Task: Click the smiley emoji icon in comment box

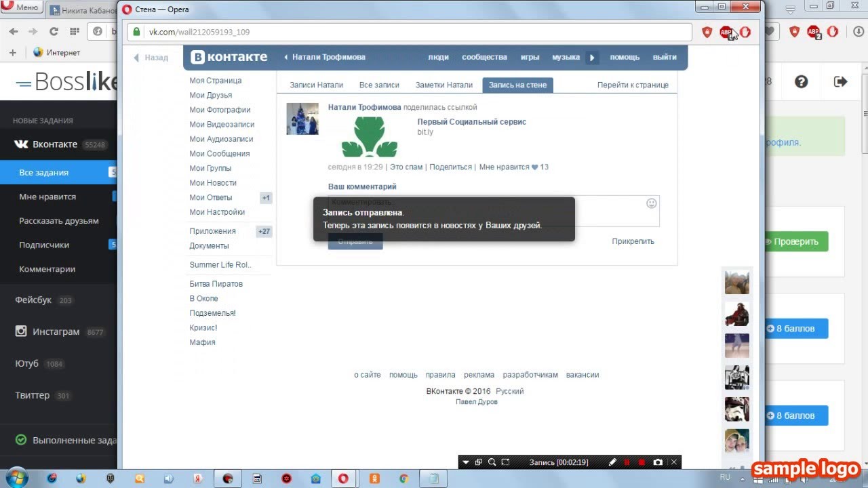Action: click(651, 203)
